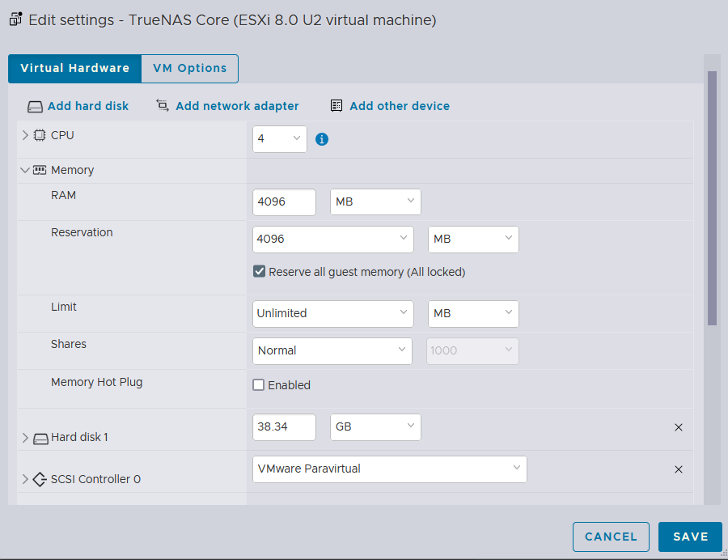Viewport: 728px width, 560px height.
Task: Open the Limit unit MB dropdown
Action: (x=473, y=313)
